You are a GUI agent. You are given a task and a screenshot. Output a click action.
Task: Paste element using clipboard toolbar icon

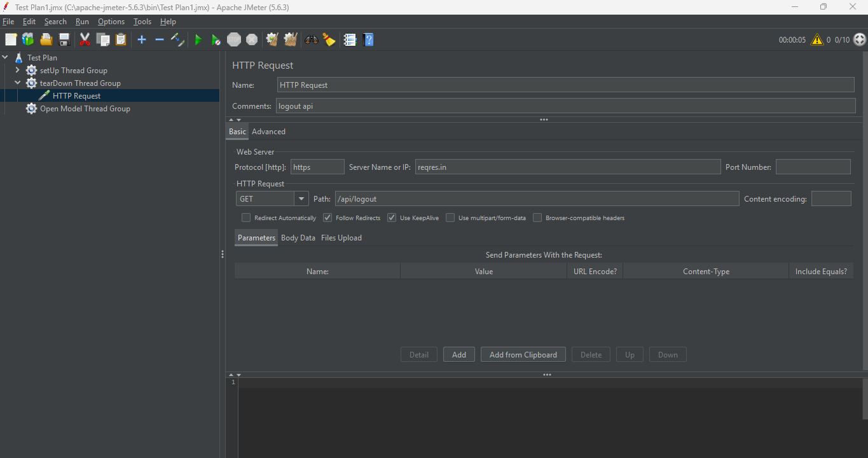(121, 39)
